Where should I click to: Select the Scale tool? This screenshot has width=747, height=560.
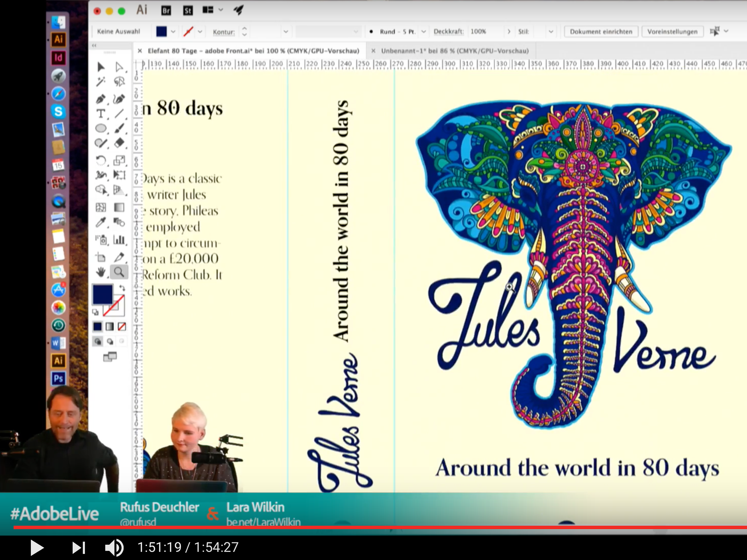click(x=119, y=160)
